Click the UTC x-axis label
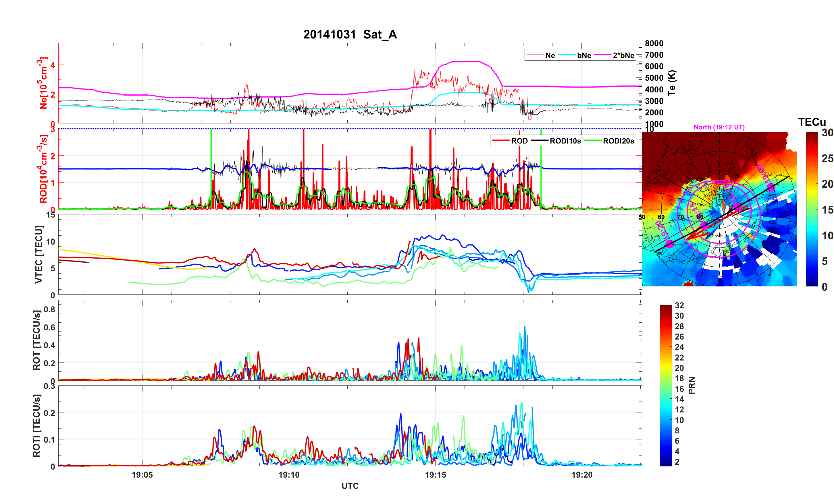 click(x=350, y=486)
